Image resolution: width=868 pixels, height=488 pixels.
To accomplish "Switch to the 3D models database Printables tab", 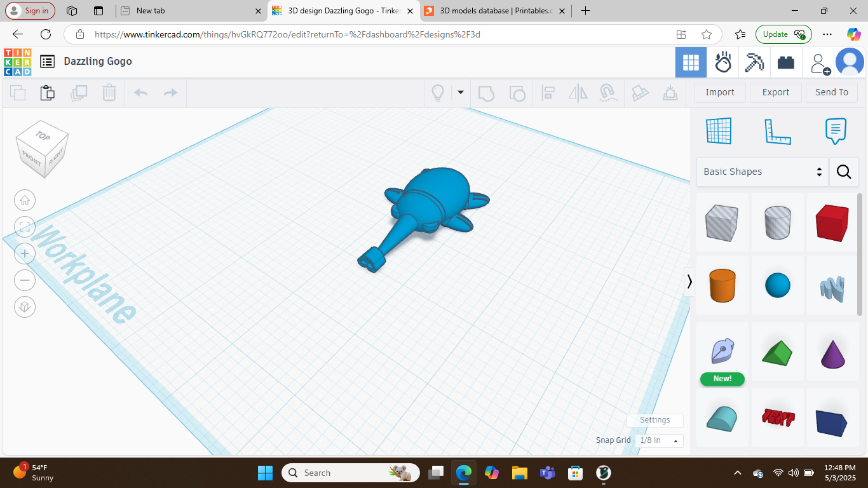I will pos(494,11).
